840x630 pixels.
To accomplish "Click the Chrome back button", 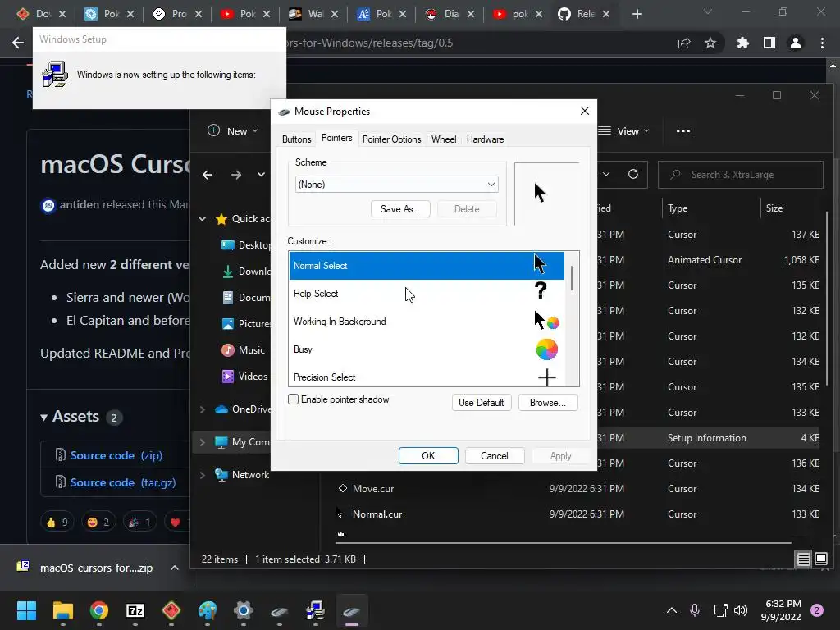I will click(18, 43).
